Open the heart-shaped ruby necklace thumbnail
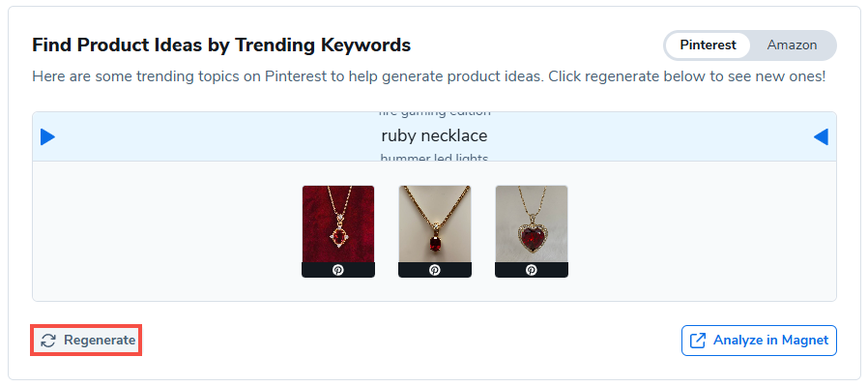Screen dimensions: 868x387 [x=531, y=223]
